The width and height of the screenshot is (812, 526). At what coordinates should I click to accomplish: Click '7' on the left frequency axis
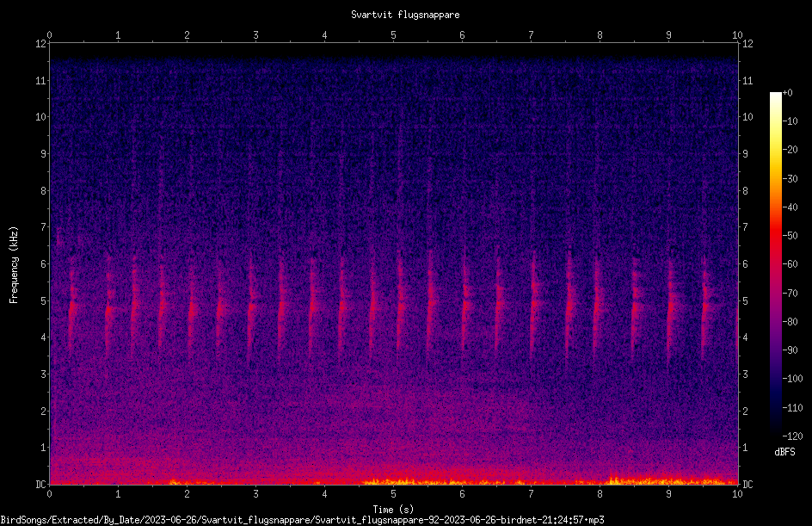[x=44, y=227]
